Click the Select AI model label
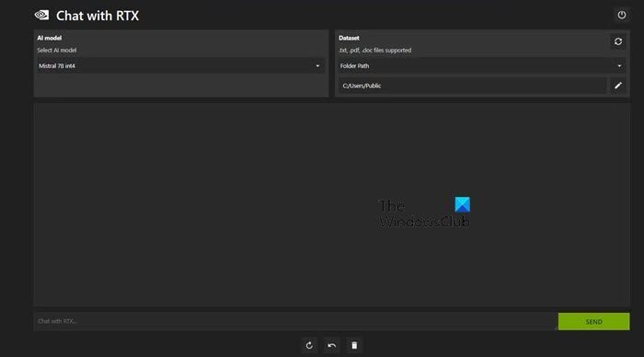 pos(57,50)
